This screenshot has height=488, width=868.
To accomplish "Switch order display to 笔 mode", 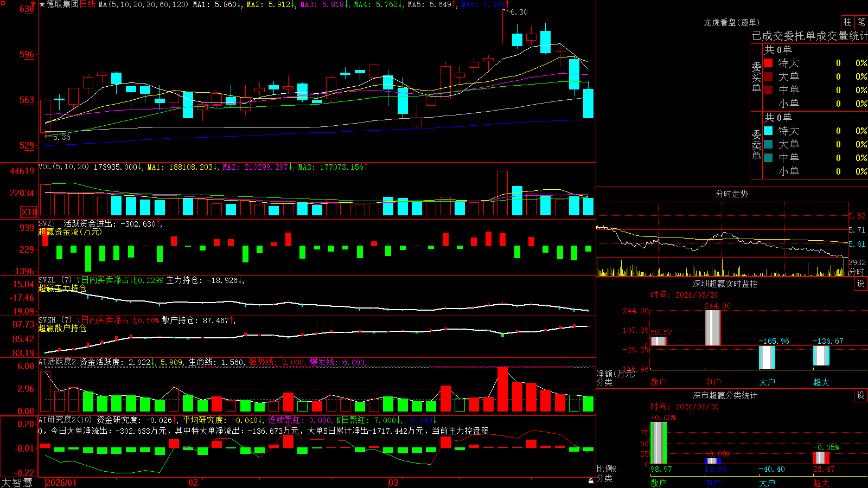I will [x=861, y=22].
